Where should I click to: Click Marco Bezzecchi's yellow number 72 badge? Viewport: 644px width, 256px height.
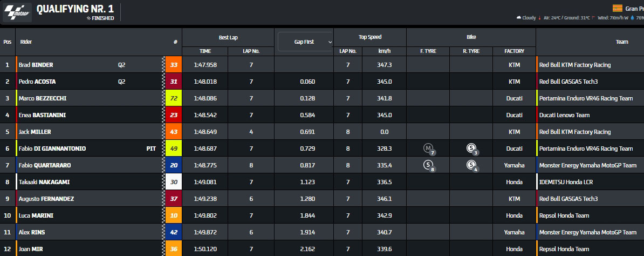click(174, 98)
